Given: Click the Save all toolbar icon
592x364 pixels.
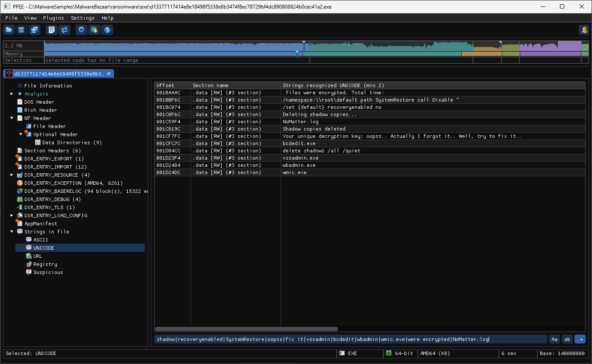Looking at the screenshot, I should [34, 30].
